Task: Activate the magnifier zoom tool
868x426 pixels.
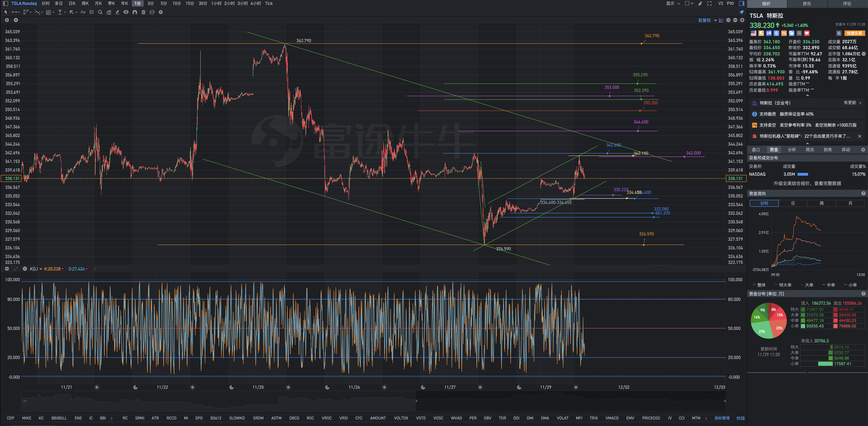Action: click(100, 12)
